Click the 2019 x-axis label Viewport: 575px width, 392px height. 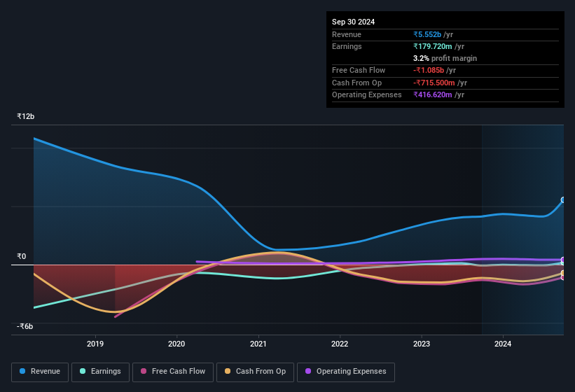(95, 344)
